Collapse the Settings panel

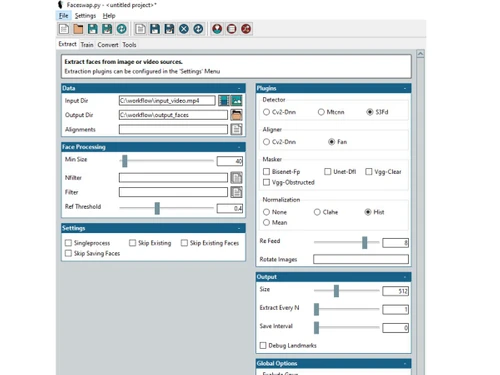coord(239,228)
